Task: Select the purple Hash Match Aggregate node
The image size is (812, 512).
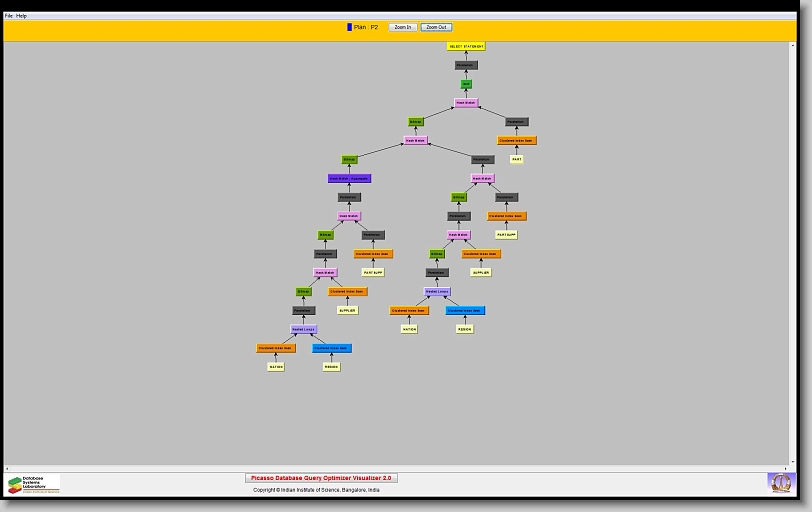Action: (349, 178)
